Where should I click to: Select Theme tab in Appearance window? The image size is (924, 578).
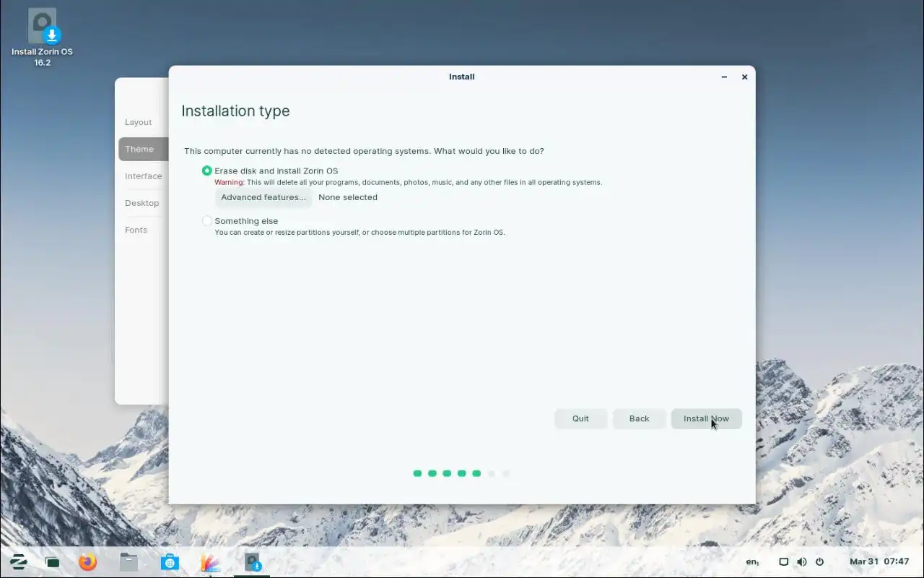[143, 150]
